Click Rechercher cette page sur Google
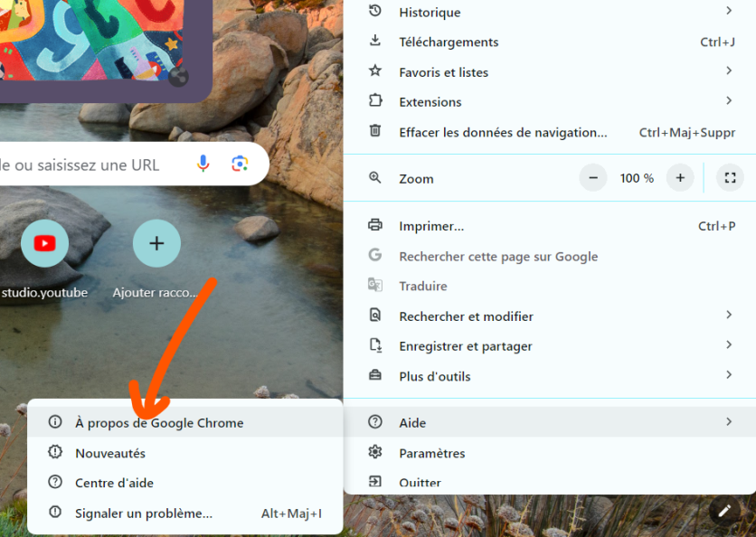Screen dimensions: 756x537 coord(550,256)
